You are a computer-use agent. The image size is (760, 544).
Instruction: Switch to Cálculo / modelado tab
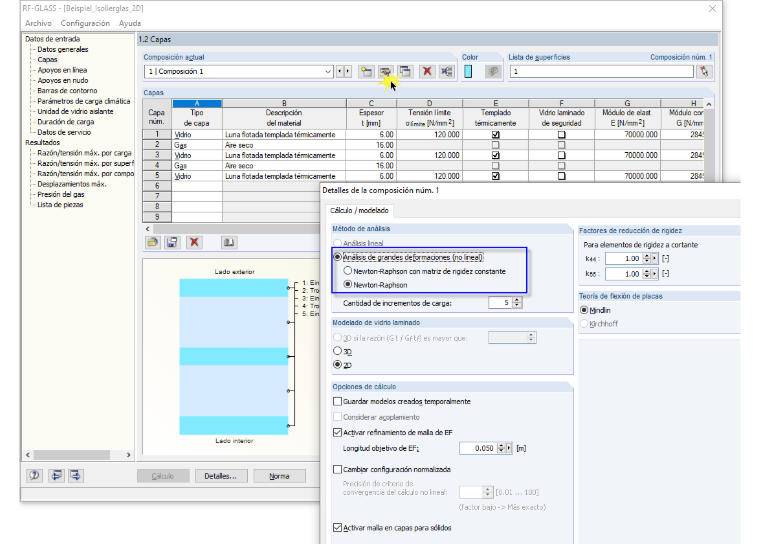[x=359, y=210]
